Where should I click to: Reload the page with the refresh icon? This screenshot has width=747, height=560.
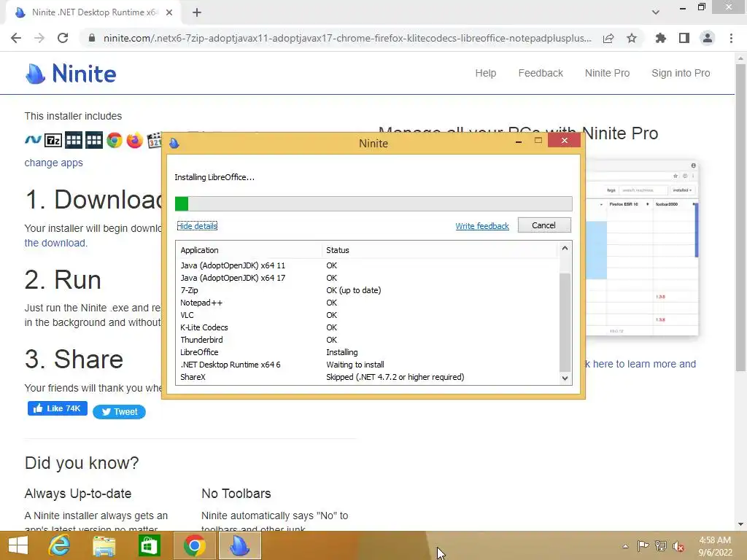click(x=63, y=38)
